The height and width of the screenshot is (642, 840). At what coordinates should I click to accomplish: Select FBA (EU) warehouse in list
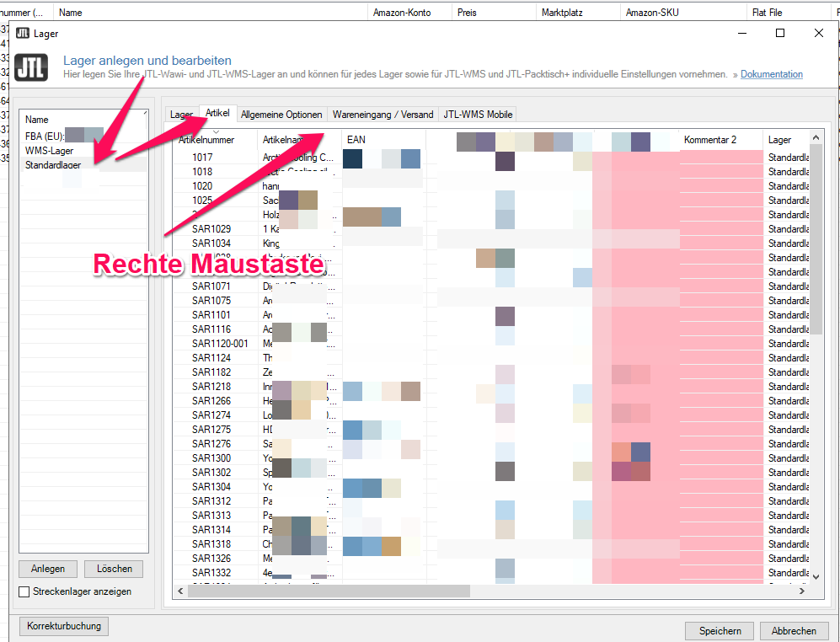83,136
